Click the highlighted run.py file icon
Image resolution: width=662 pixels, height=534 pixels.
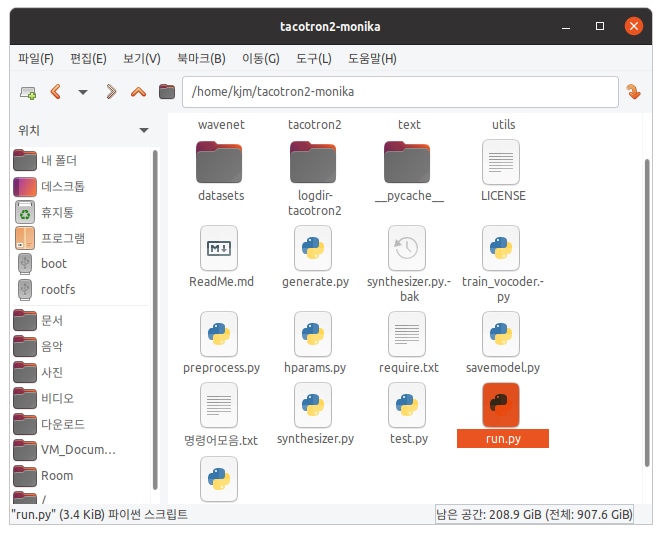[x=501, y=405]
